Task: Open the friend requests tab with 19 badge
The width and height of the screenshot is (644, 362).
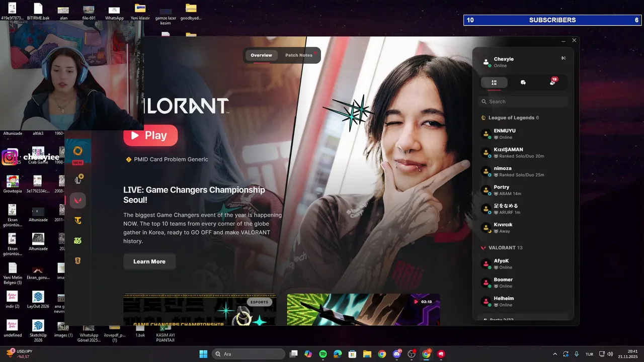Action: click(553, 82)
